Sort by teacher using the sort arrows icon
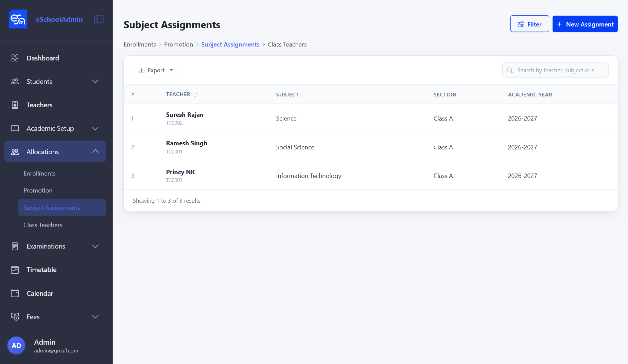Screen dimensions: 628x364 pos(196,95)
